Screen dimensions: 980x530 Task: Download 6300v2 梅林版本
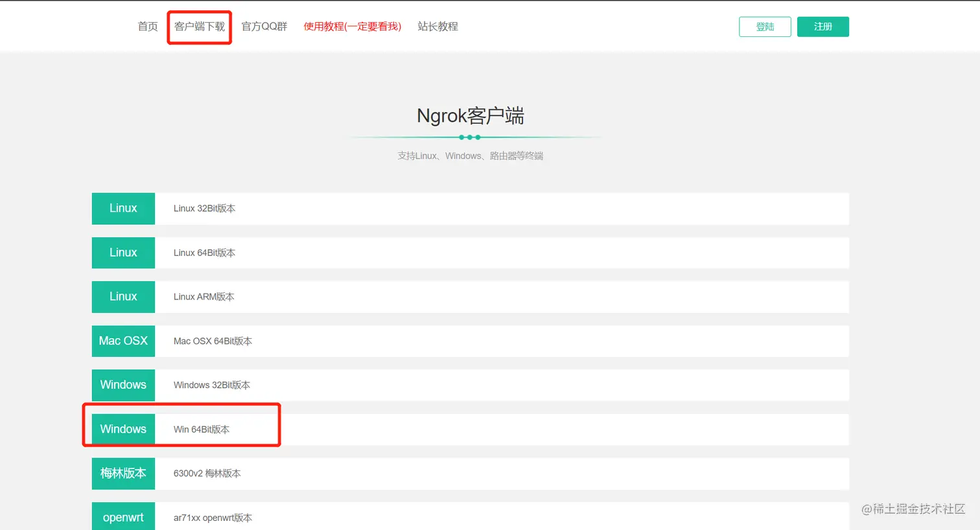click(x=207, y=474)
